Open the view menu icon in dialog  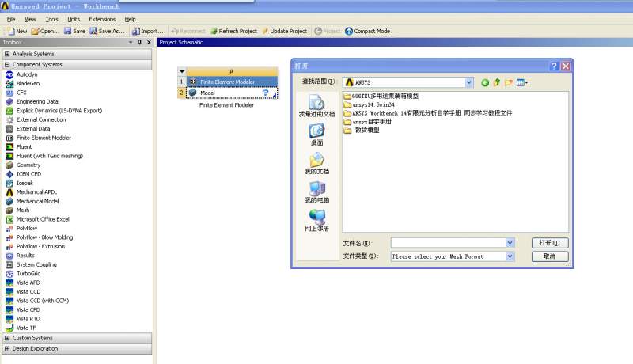(x=522, y=83)
